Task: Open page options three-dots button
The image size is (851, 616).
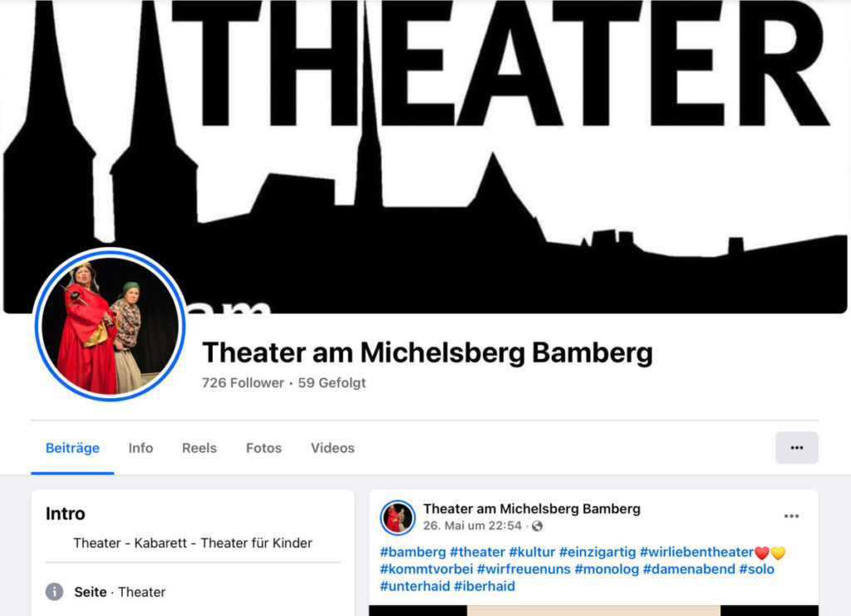Action: (796, 448)
